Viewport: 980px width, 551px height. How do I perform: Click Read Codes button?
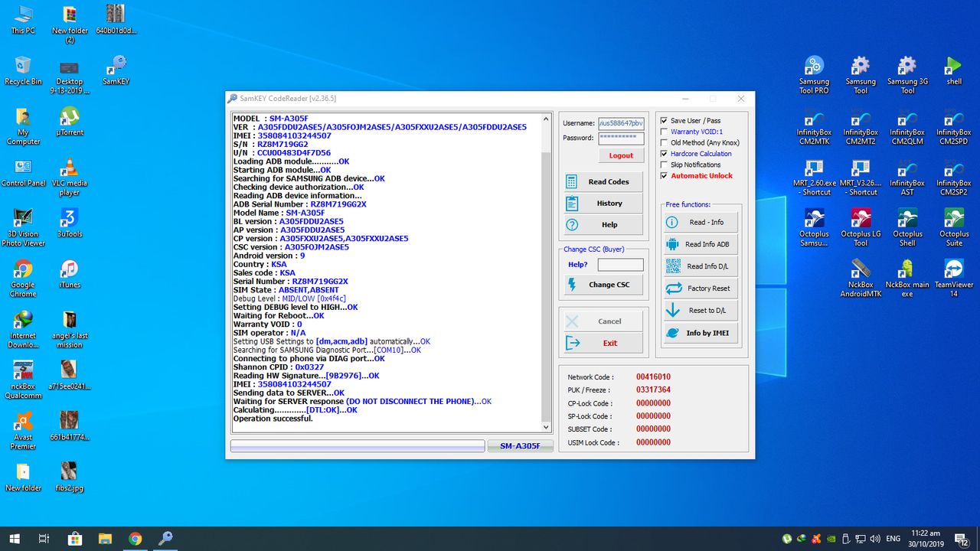pyautogui.click(x=602, y=182)
